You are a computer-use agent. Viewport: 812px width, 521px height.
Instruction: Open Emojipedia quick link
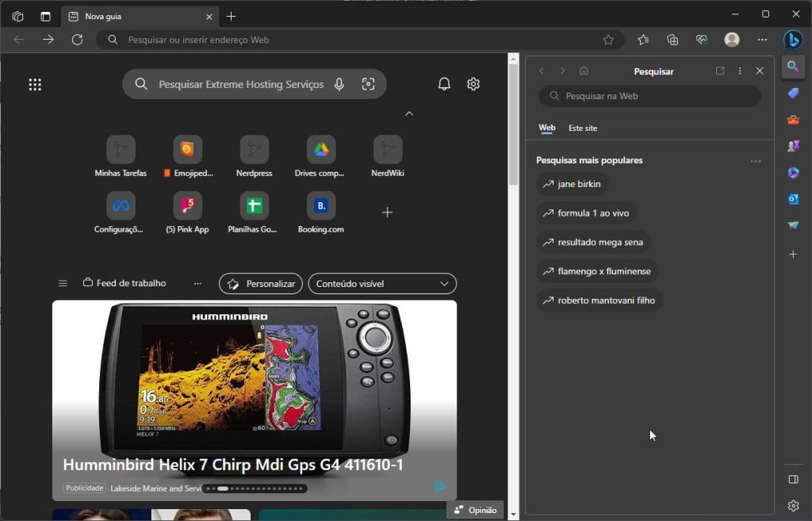point(187,156)
